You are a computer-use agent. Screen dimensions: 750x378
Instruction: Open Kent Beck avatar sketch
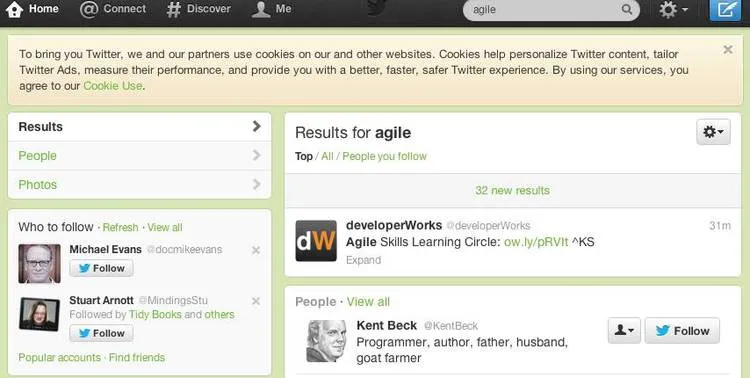click(x=326, y=341)
